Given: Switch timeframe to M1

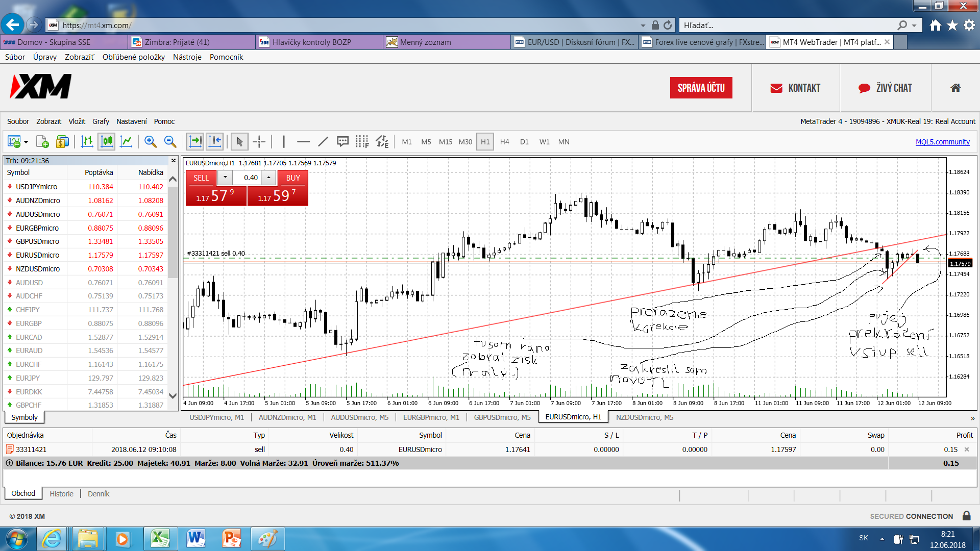Looking at the screenshot, I should (x=407, y=142).
